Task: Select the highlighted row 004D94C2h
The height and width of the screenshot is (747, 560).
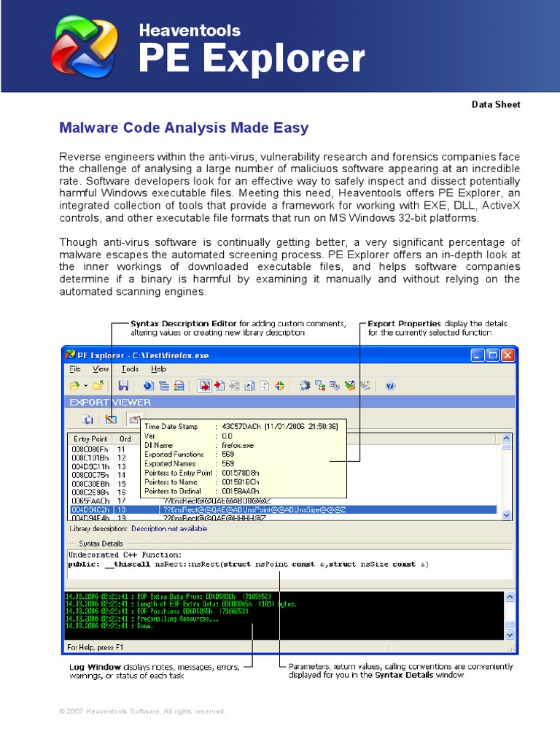Action: pos(283,509)
